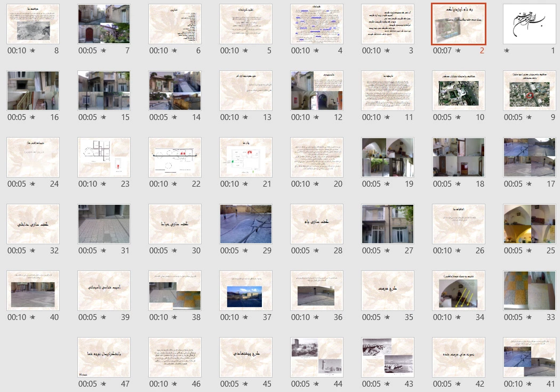Select the calligraphy slide 1 thumbnail
Viewport: 560px width, 392px height.
point(530,25)
